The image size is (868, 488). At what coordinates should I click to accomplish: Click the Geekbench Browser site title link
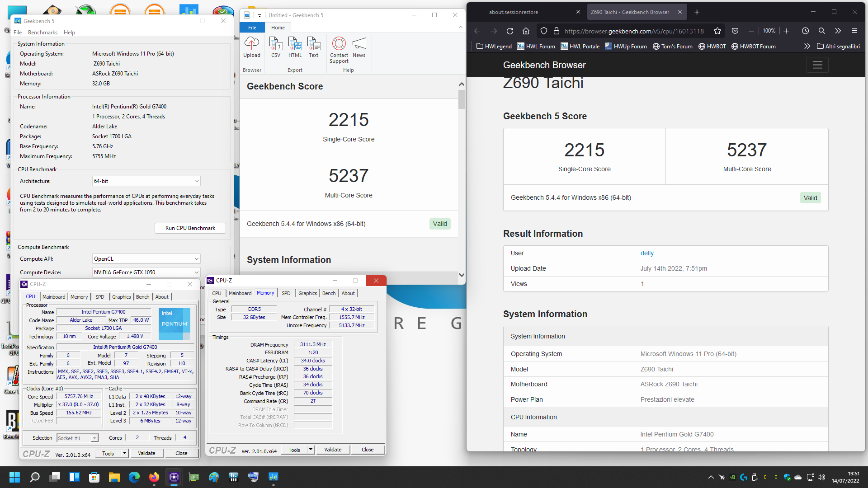[544, 65]
